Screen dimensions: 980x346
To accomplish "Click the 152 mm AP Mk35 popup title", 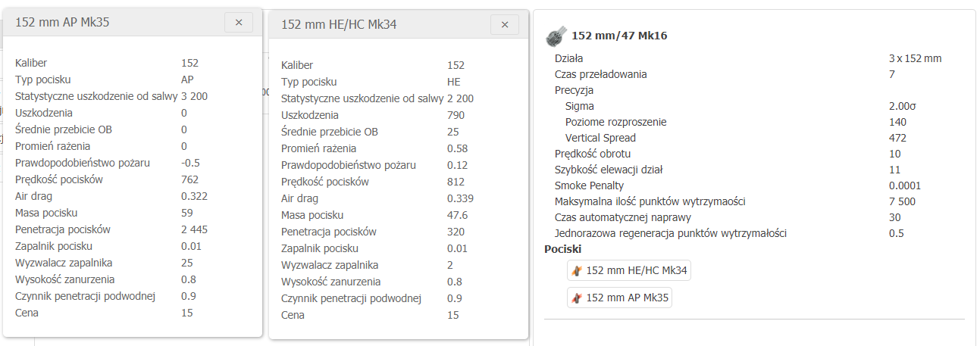I will click(62, 23).
